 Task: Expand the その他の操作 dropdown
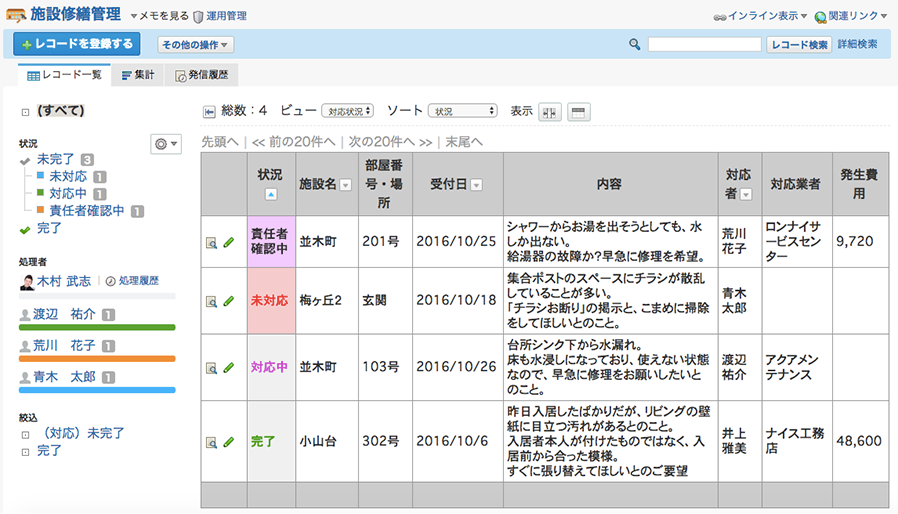point(195,45)
